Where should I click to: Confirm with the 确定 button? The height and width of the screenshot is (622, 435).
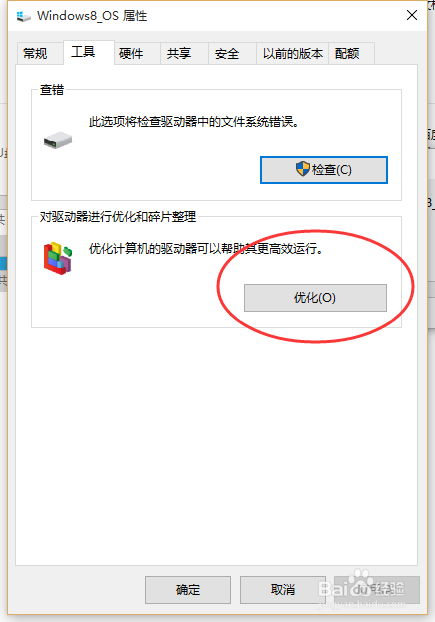click(x=188, y=589)
